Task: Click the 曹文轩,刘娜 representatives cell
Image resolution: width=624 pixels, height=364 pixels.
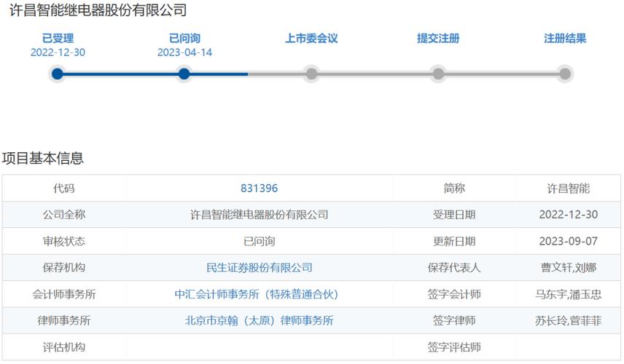Action: [569, 268]
